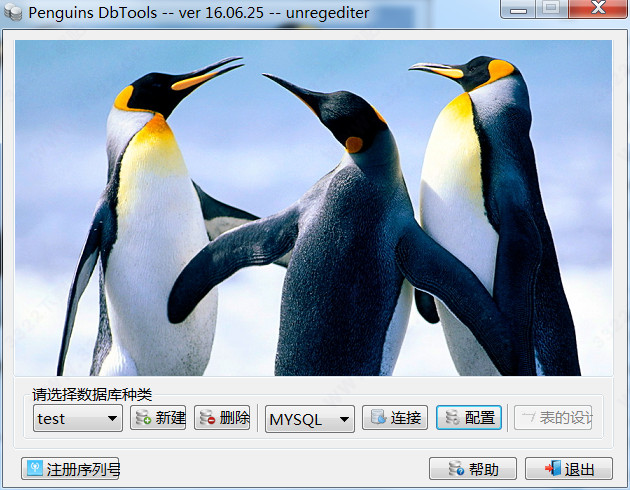Click the database icon in title bar
The width and height of the screenshot is (630, 490).
[x=13, y=13]
